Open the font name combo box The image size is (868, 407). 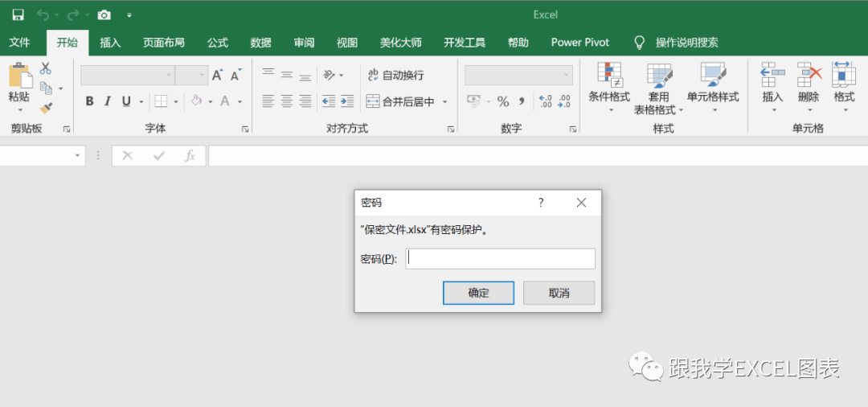pos(127,76)
